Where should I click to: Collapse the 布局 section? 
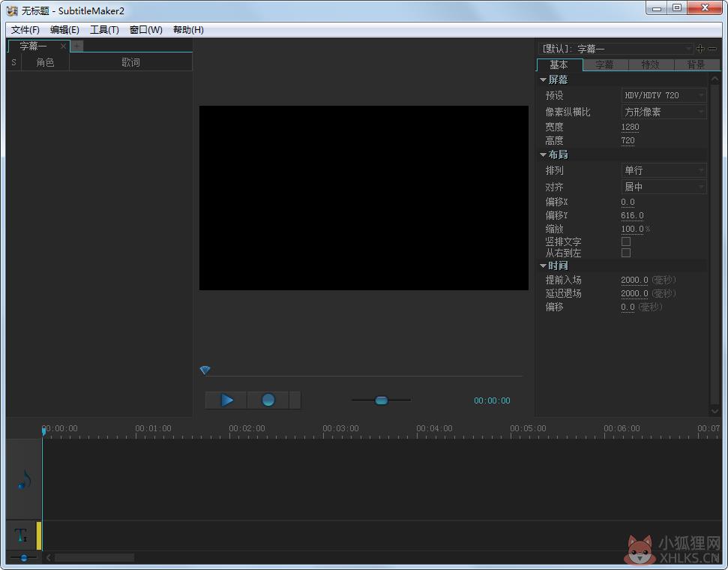543,154
